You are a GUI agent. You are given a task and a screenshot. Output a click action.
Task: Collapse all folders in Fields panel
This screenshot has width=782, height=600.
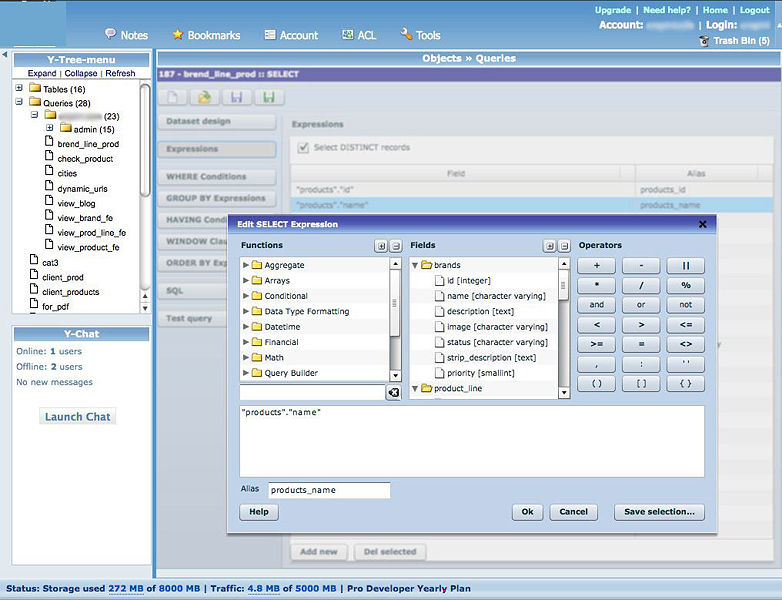[x=563, y=245]
